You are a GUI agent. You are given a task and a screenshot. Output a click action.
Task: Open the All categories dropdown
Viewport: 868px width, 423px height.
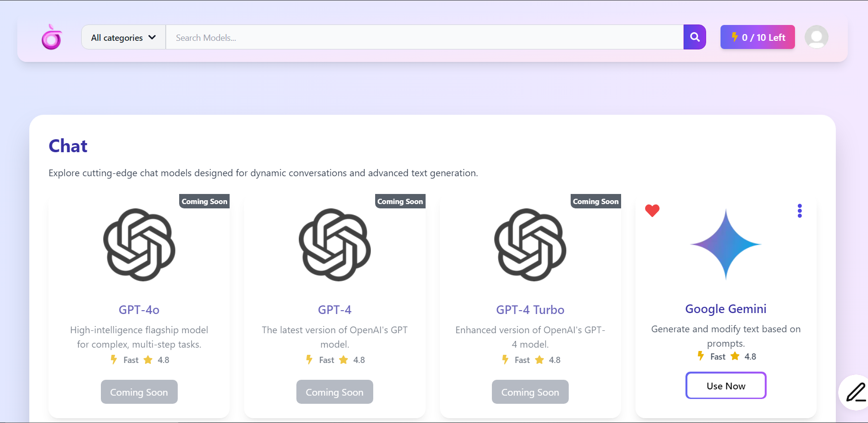pos(123,37)
